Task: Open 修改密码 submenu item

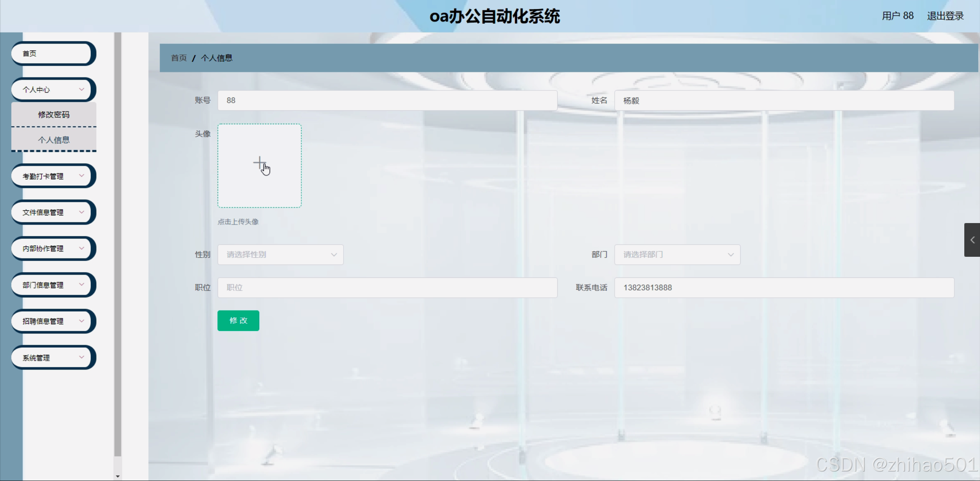Action: (x=54, y=115)
